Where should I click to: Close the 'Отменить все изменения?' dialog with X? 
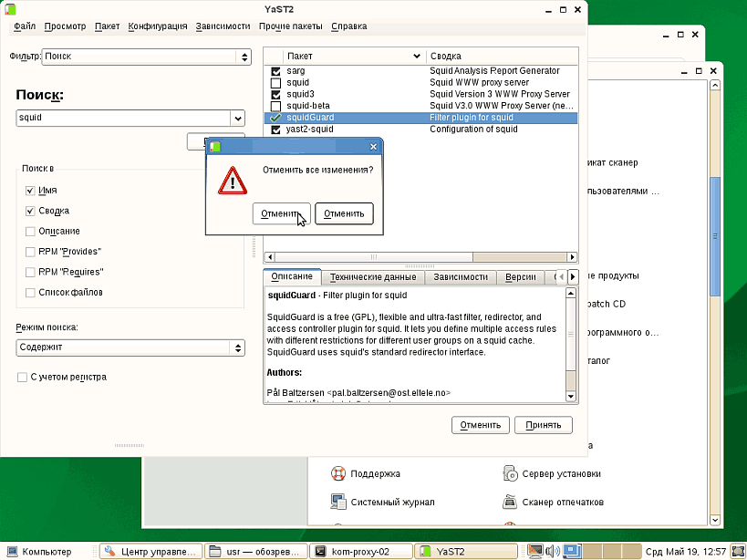pos(374,147)
